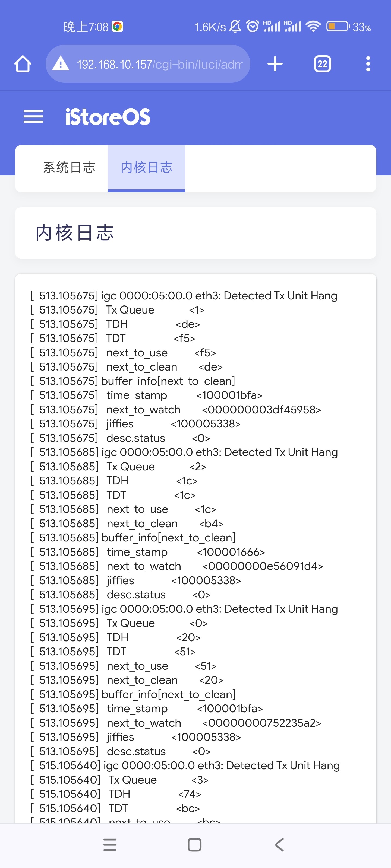Image resolution: width=391 pixels, height=868 pixels.
Task: Open the browser three-dot overflow menu
Action: [x=368, y=64]
